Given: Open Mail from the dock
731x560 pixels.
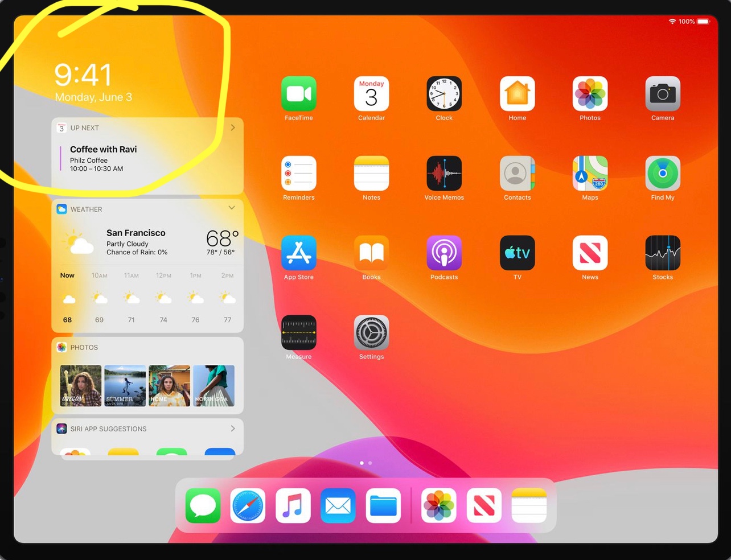Looking at the screenshot, I should pyautogui.click(x=338, y=505).
